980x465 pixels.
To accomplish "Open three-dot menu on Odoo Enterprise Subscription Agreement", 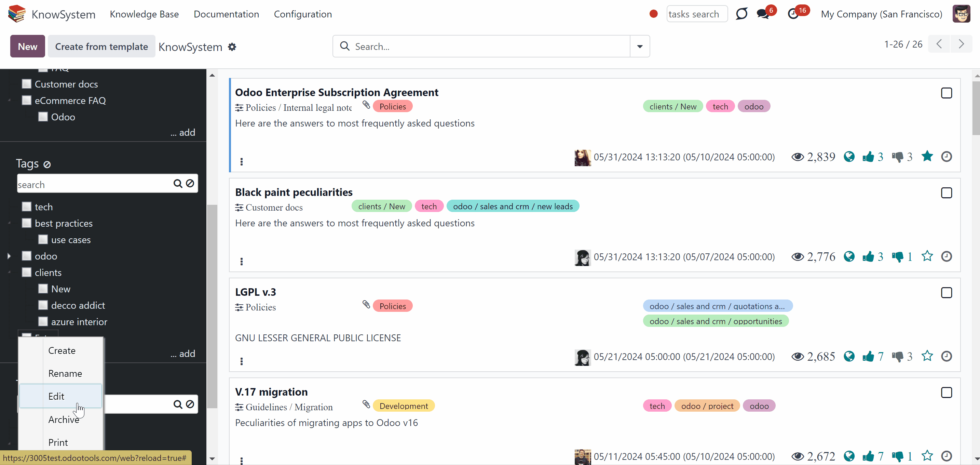I will click(242, 162).
